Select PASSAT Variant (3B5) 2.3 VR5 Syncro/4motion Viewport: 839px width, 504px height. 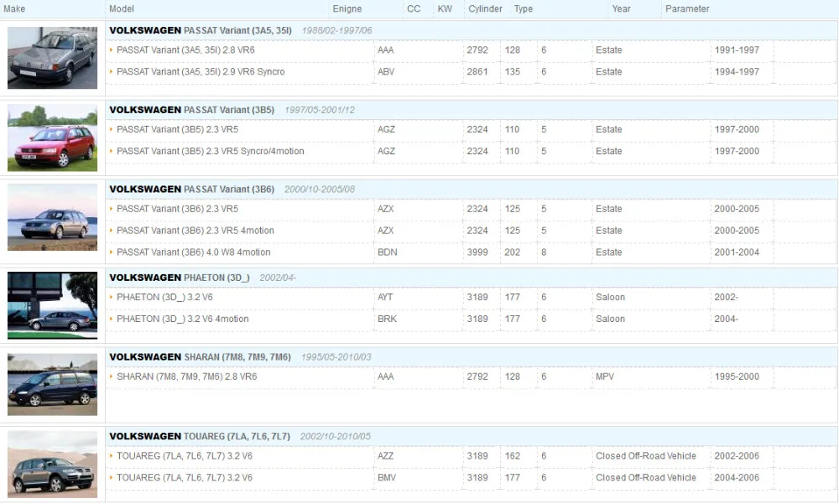471,152
